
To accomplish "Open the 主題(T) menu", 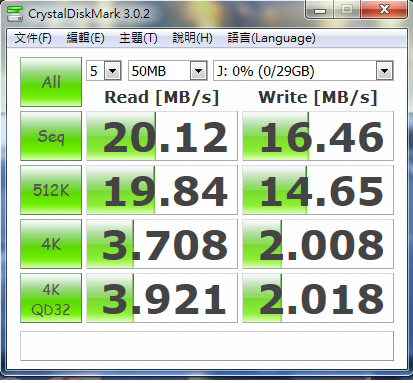I will [138, 38].
